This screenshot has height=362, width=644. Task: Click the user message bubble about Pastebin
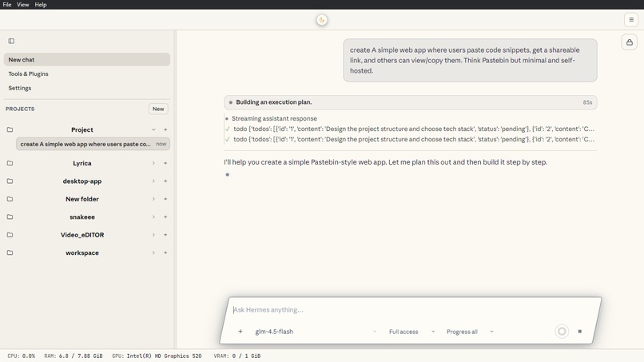click(470, 61)
